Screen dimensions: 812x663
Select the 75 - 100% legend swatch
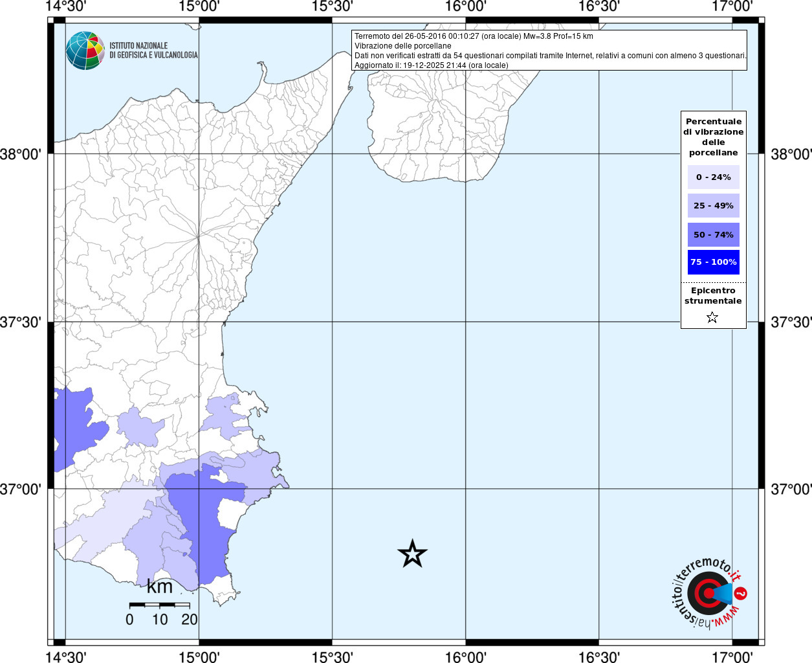pos(713,262)
